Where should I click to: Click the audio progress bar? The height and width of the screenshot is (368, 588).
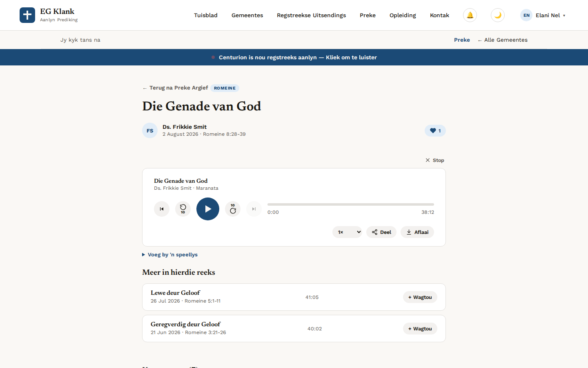(351, 204)
